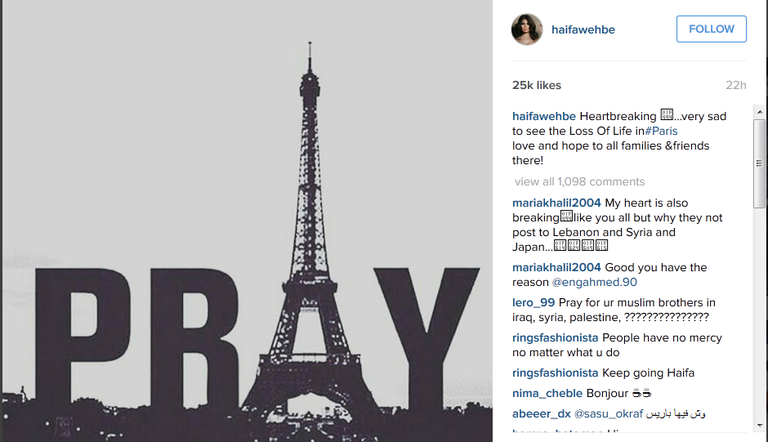Visit lero_99 commenter profile

[533, 303]
